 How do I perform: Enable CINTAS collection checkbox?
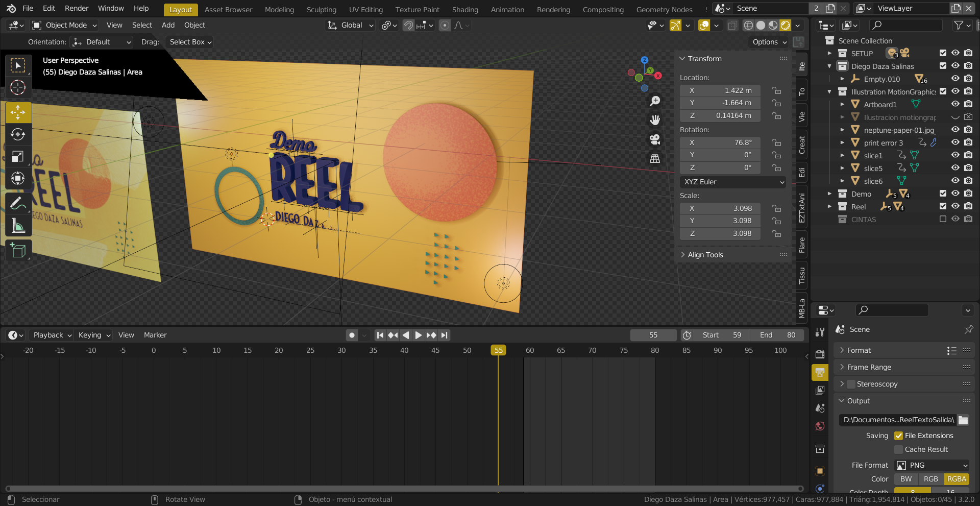[943, 219]
